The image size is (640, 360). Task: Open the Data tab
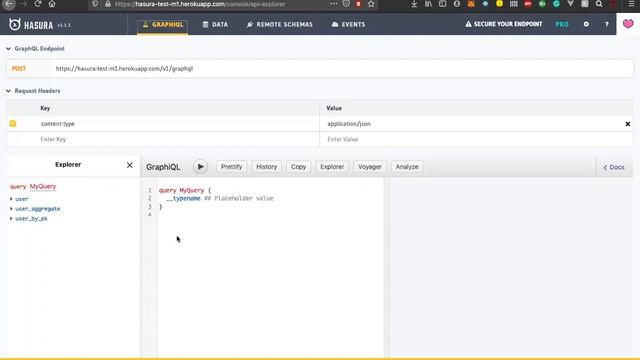click(215, 24)
